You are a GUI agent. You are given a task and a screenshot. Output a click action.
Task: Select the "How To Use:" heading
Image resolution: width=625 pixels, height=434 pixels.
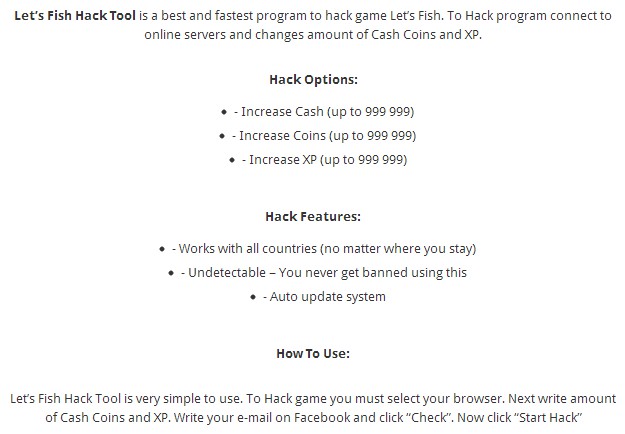pos(313,353)
